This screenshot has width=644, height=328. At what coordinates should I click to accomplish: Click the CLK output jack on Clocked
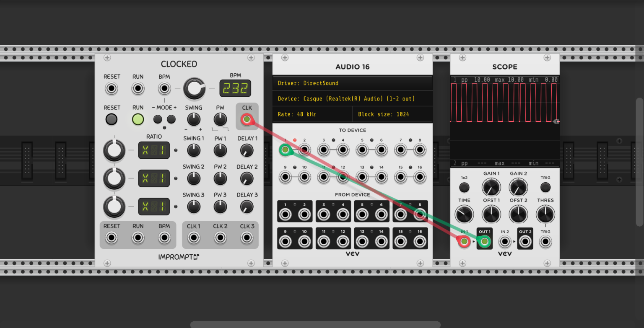[247, 120]
